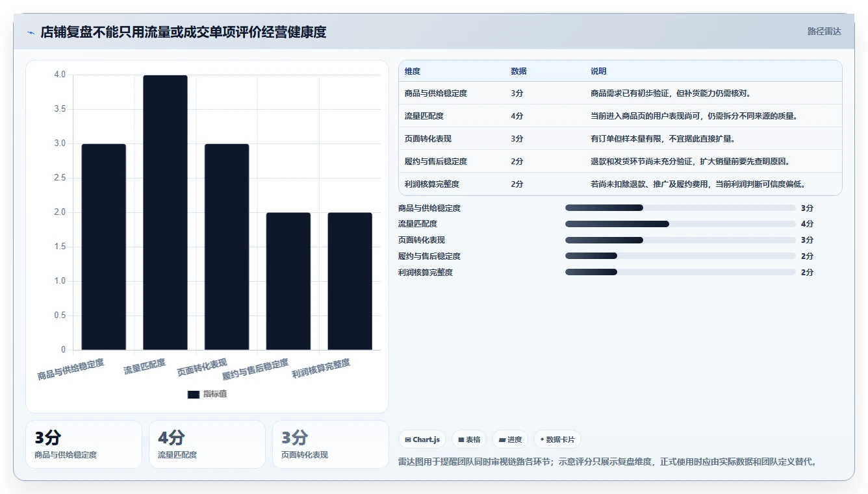This screenshot has height=494, width=868.
Task: Select the 商品与供给稳定度 table row name
Action: click(x=436, y=93)
